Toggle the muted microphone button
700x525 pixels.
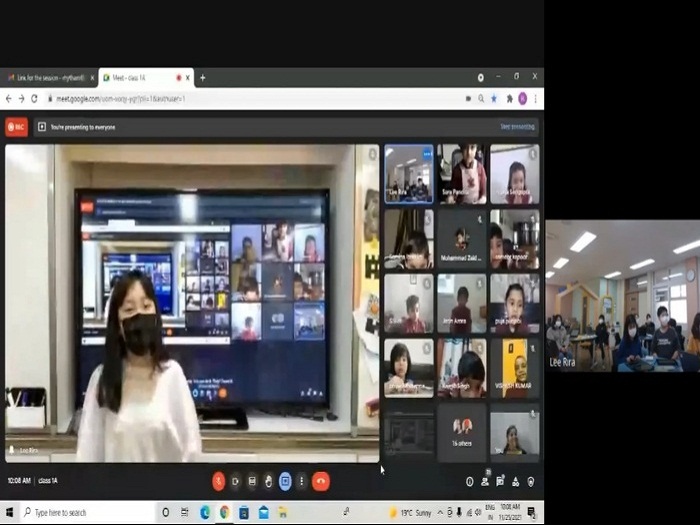[x=219, y=481]
